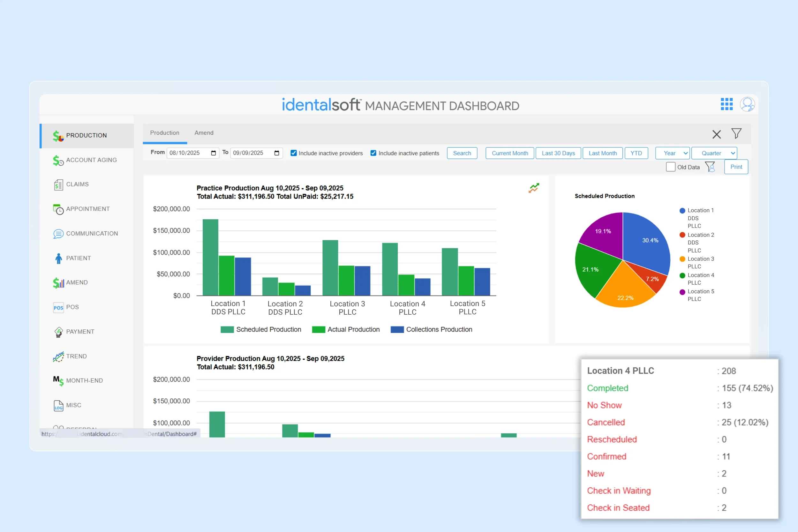Click the YTD button
The width and height of the screenshot is (798, 532).
[x=636, y=153]
